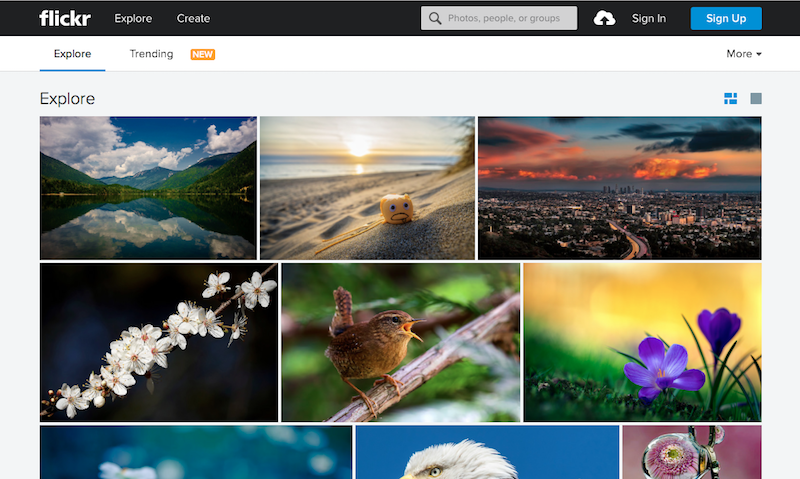Open the singing wren bird photo
This screenshot has width=800, height=479.
(400, 342)
